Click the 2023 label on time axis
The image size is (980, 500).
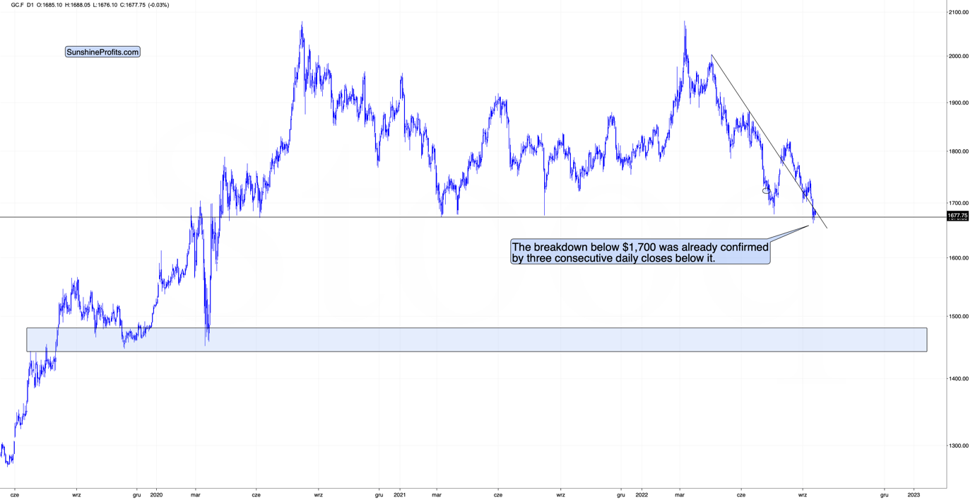tap(914, 495)
